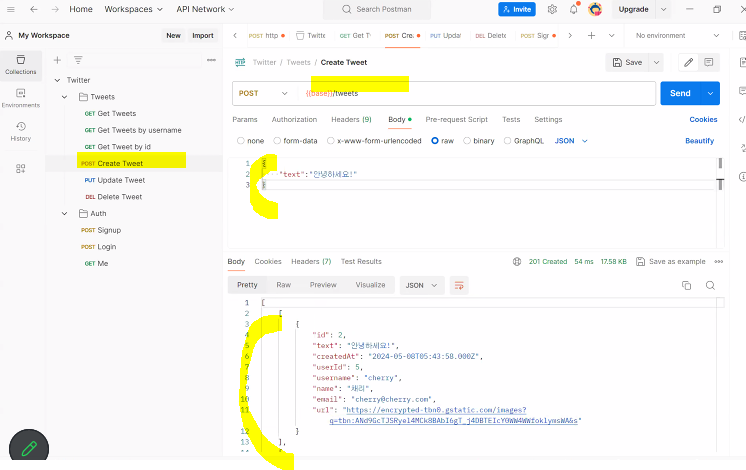Select the raw body option
Viewport: 746px width, 470px height.
pos(435,141)
